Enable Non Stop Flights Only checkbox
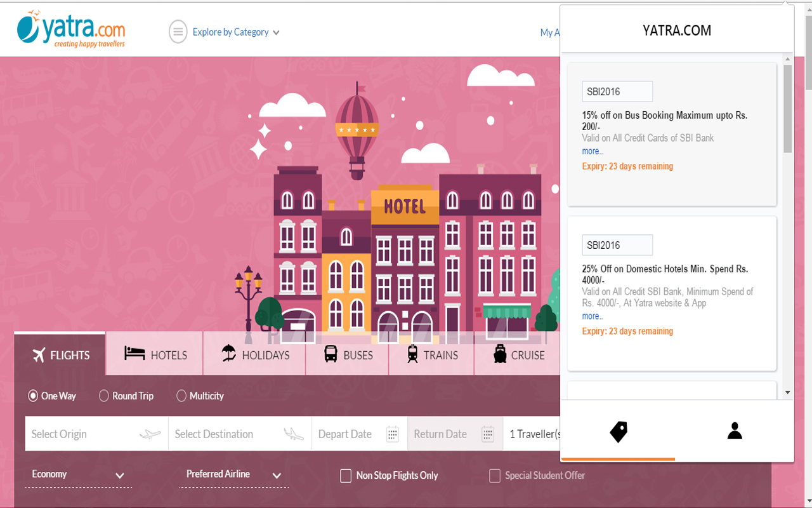 tap(346, 476)
